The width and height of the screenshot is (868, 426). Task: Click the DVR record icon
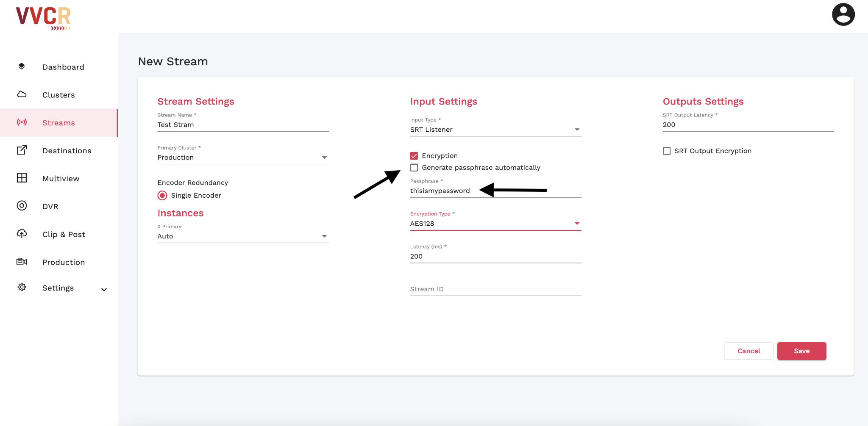(22, 206)
